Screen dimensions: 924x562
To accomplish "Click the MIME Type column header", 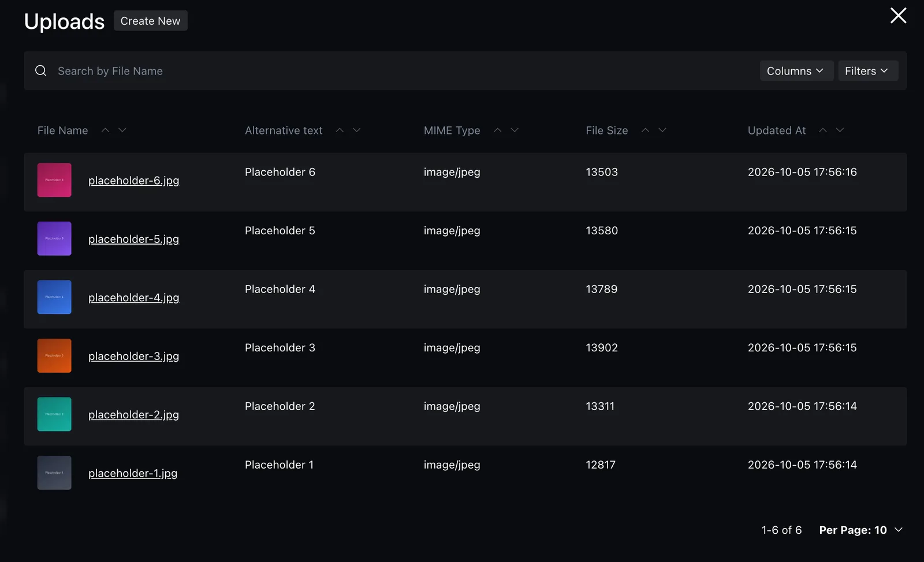I will coord(452,130).
